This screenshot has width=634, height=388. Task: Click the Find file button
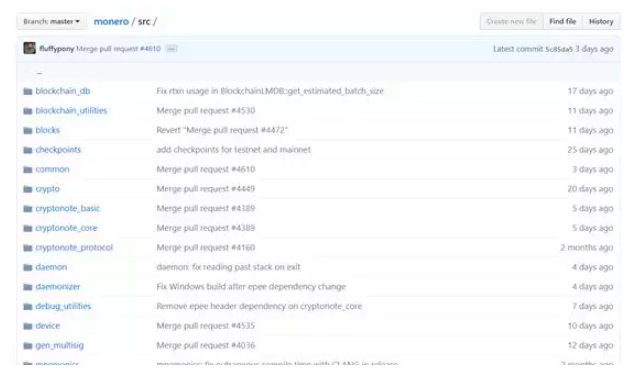(562, 21)
